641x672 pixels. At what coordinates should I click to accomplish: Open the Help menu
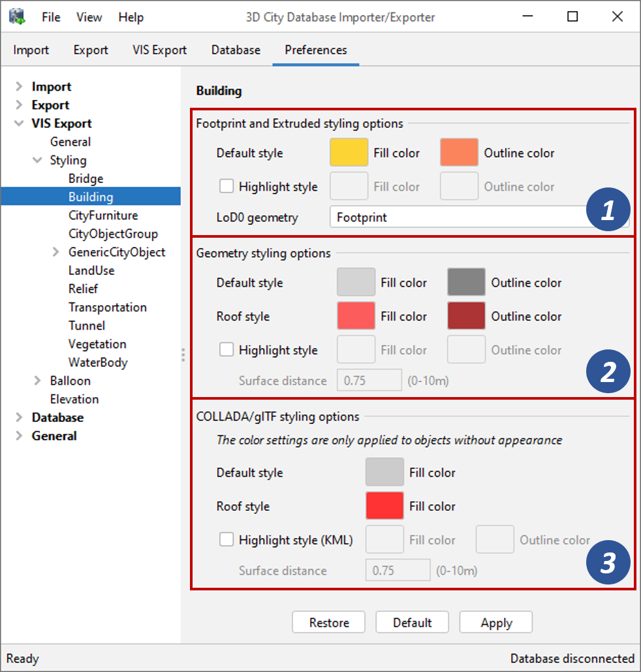click(x=131, y=17)
